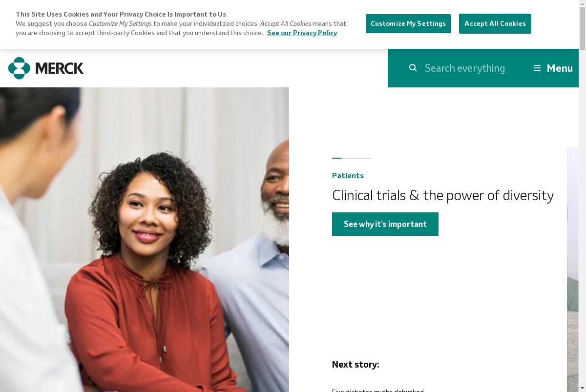Click the scrollbar up arrow
The image size is (586, 392).
(x=582, y=3)
